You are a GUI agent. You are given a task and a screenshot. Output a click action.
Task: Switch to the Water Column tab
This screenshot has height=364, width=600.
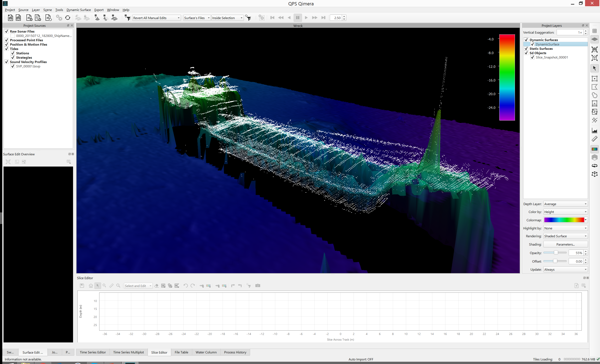206,352
